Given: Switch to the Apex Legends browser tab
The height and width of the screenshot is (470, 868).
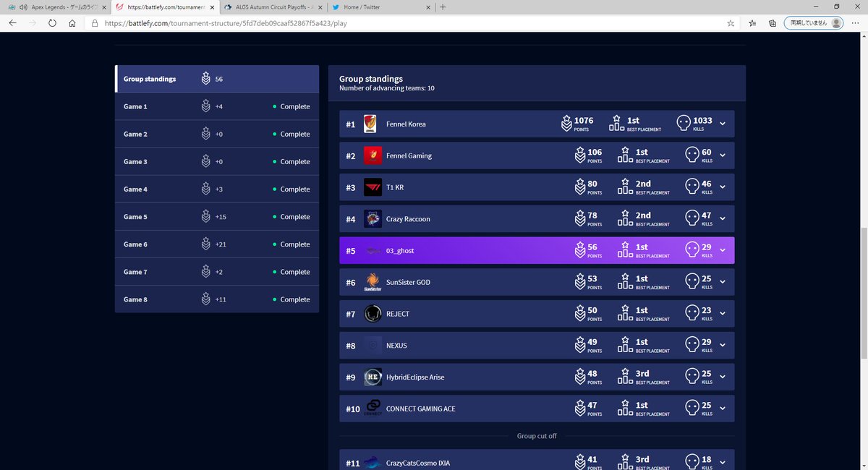Looking at the screenshot, I should [56, 7].
